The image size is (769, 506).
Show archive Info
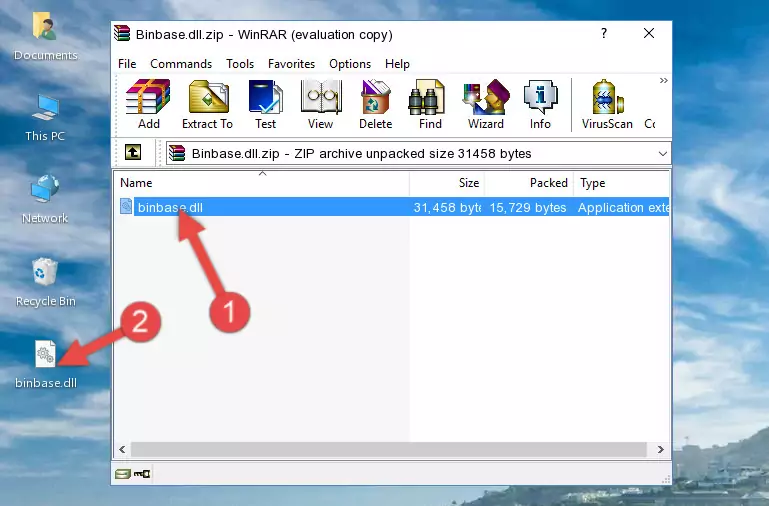[x=540, y=104]
